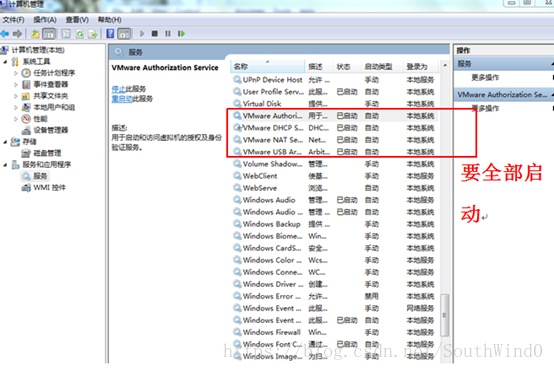
Task: Click the Up one level toolbar icon
Action: pos(35,34)
